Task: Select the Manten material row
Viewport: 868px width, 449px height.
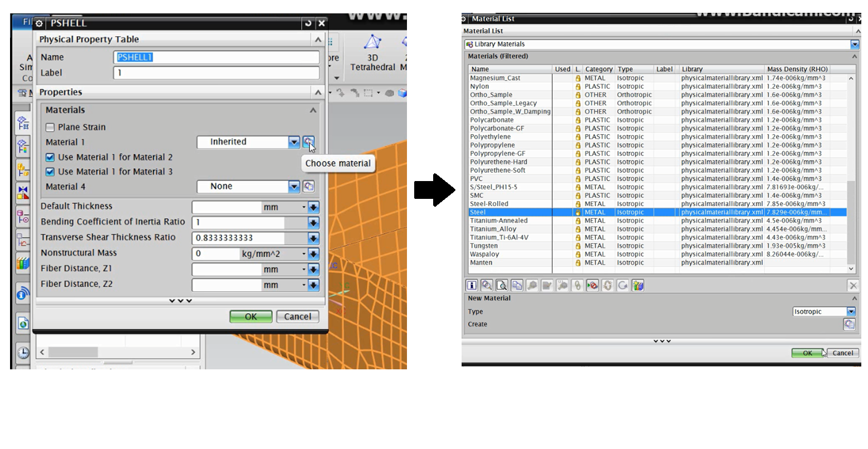Action: pos(657,262)
